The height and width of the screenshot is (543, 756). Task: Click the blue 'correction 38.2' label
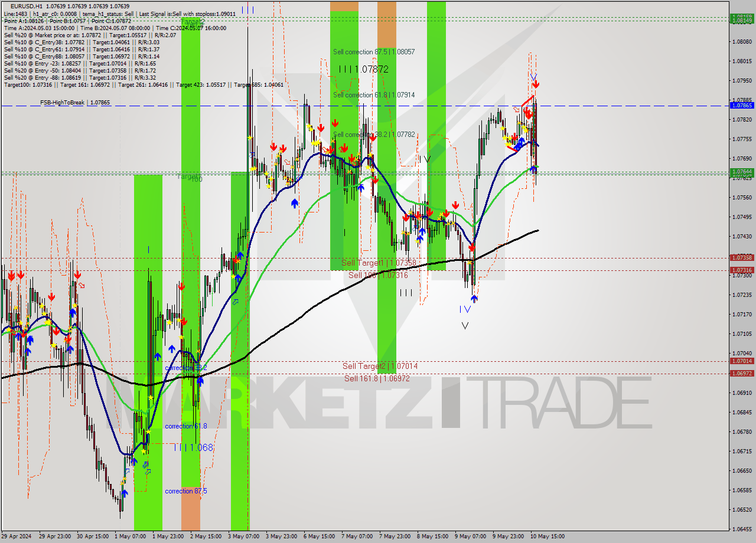[186, 368]
